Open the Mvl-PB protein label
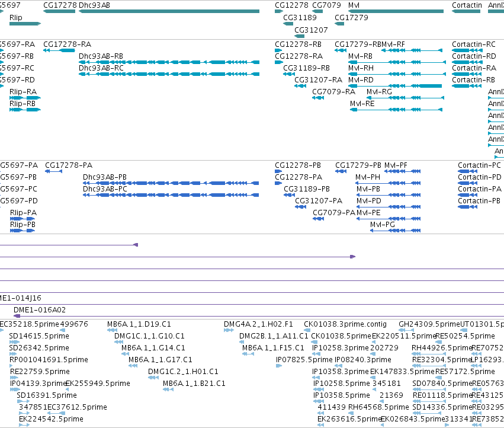Viewport: 504px width, 428px height. 368,189
